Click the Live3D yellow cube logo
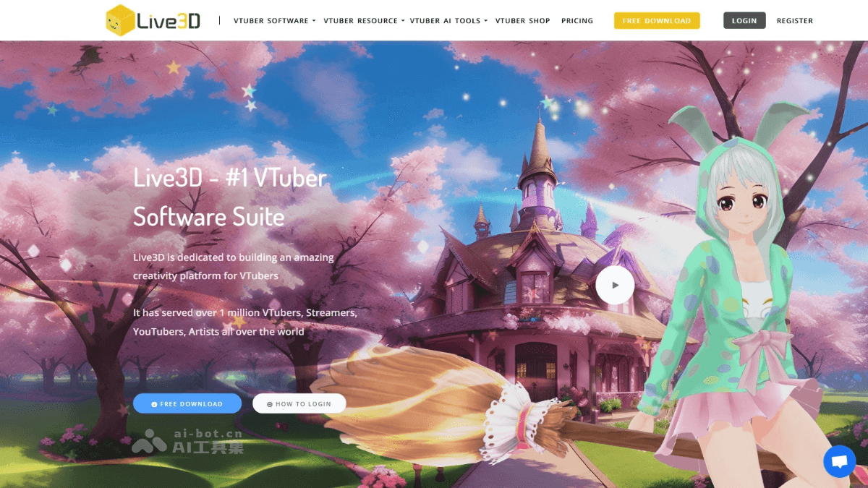The height and width of the screenshot is (488, 868). coord(120,20)
